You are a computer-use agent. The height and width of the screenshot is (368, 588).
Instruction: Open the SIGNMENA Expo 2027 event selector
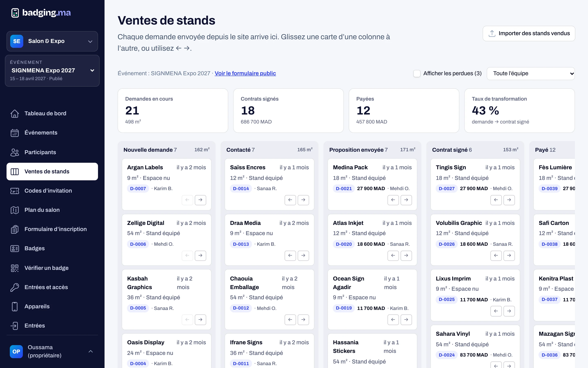pos(52,71)
